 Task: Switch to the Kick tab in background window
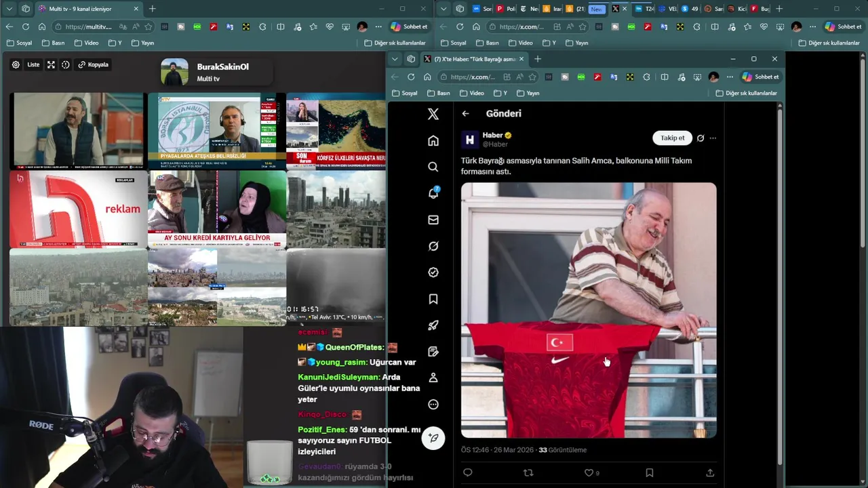[736, 9]
